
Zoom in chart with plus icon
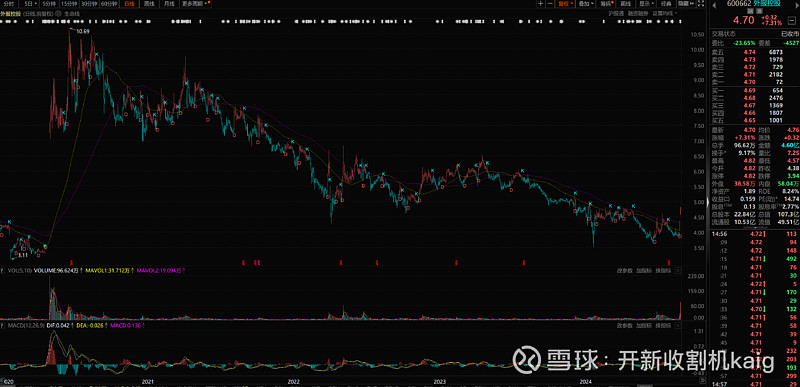click(x=541, y=4)
